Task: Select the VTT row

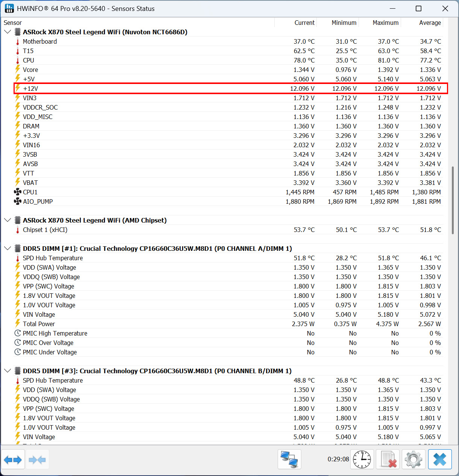Action: [x=228, y=173]
